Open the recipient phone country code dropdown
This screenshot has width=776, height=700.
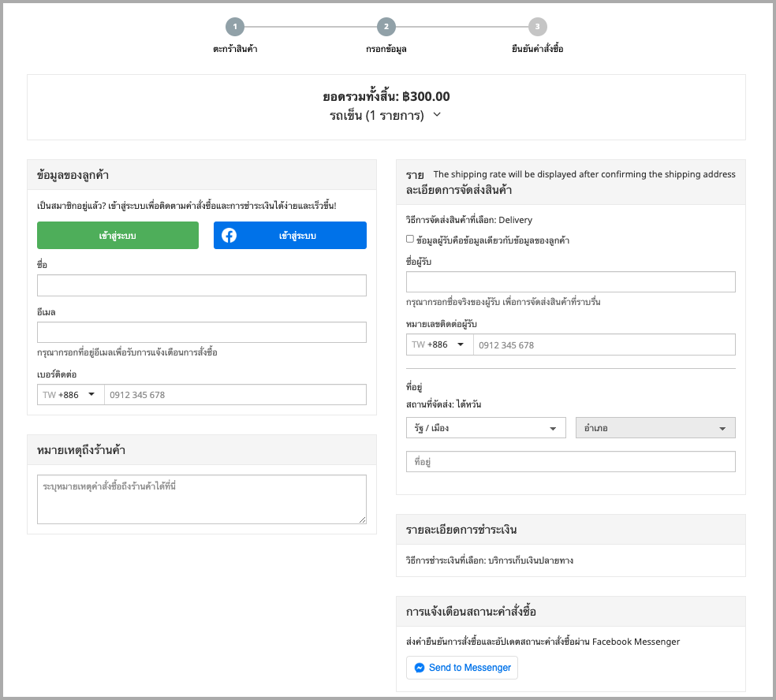[440, 344]
